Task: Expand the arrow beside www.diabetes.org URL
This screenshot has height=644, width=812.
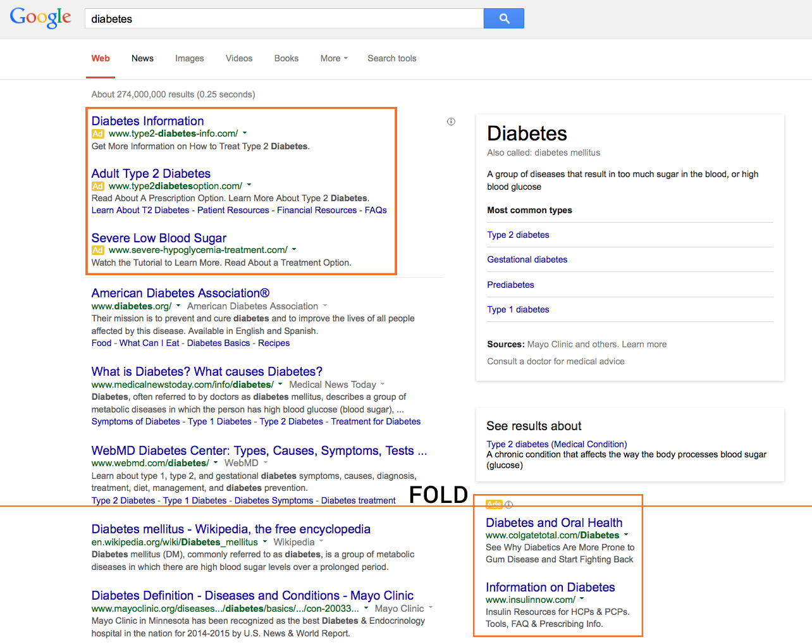Action: pos(178,306)
